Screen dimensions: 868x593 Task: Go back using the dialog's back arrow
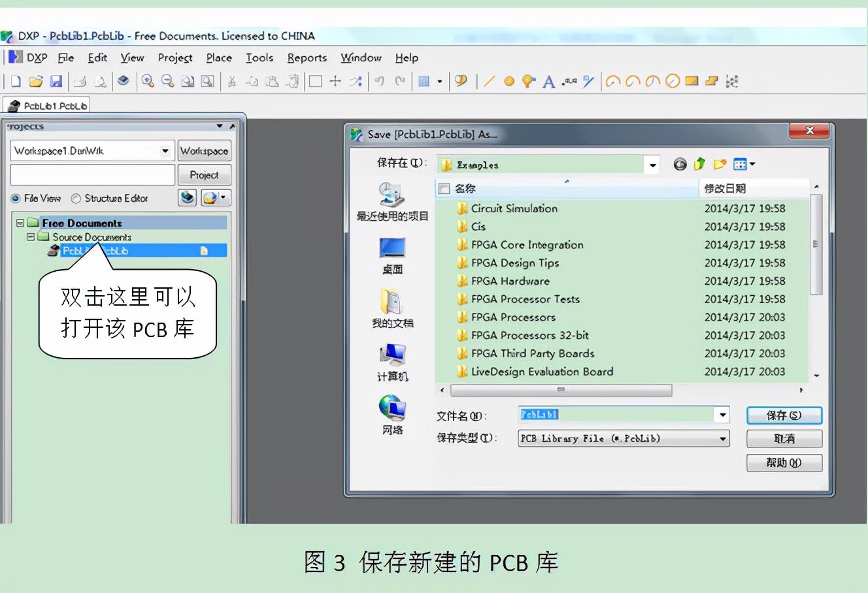click(680, 165)
